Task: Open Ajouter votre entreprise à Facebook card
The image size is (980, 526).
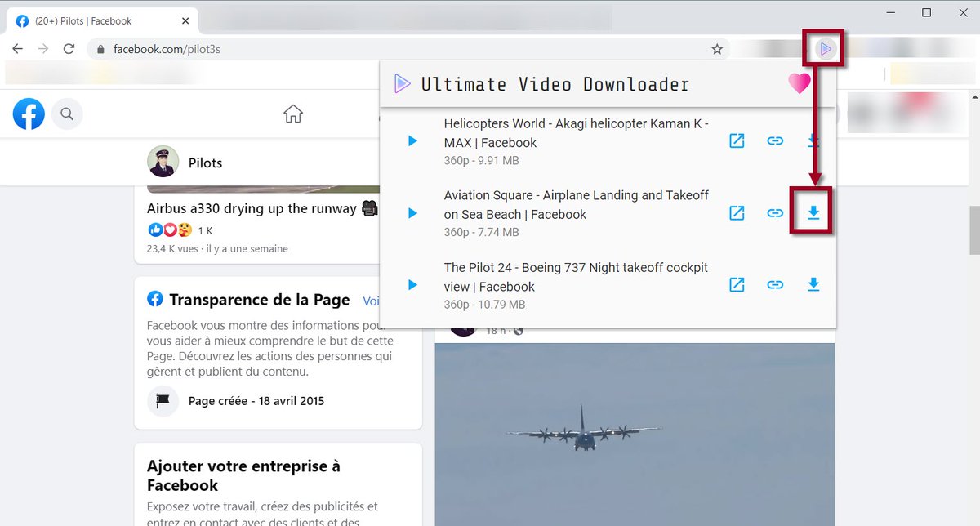Action: point(278,485)
